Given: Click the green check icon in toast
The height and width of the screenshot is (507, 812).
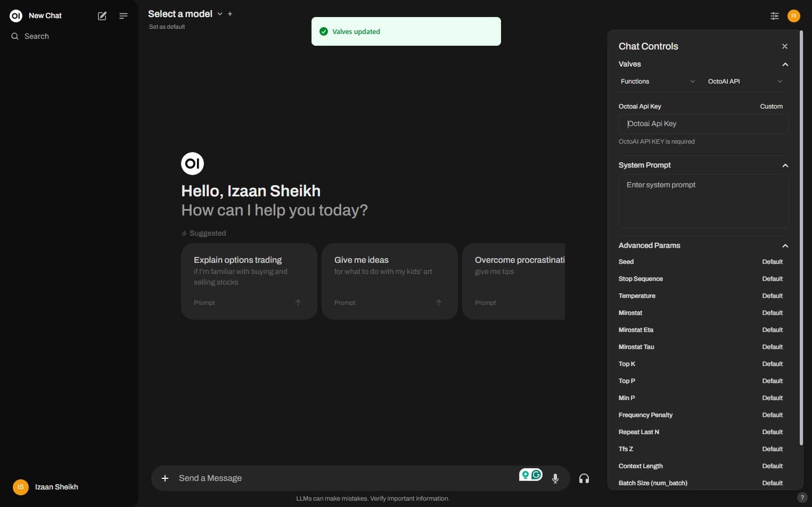Looking at the screenshot, I should click(x=324, y=31).
